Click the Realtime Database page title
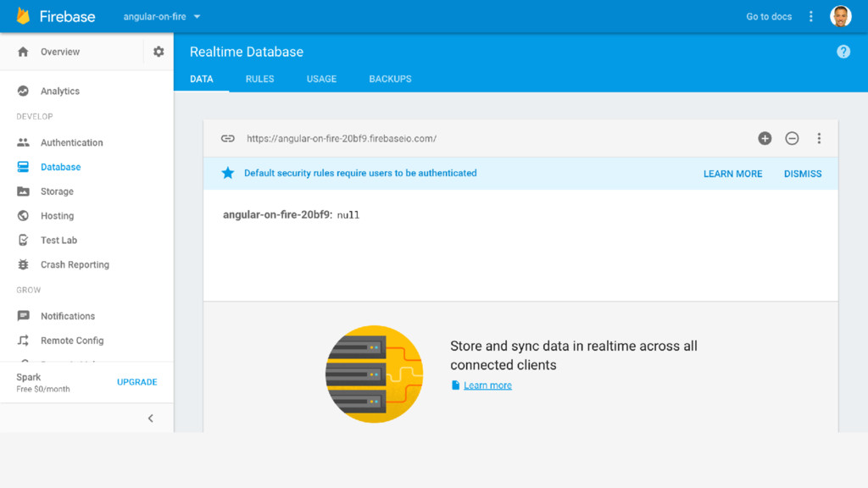 click(x=247, y=52)
